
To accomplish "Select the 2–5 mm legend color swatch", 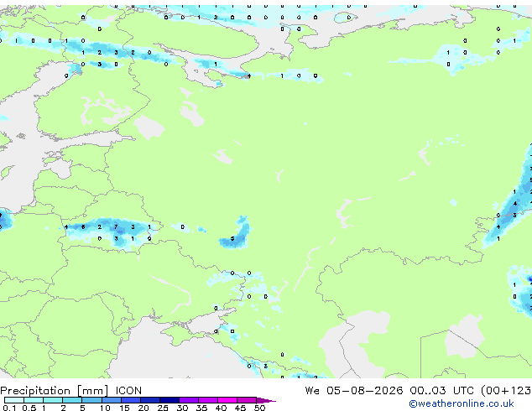I will [72, 400].
